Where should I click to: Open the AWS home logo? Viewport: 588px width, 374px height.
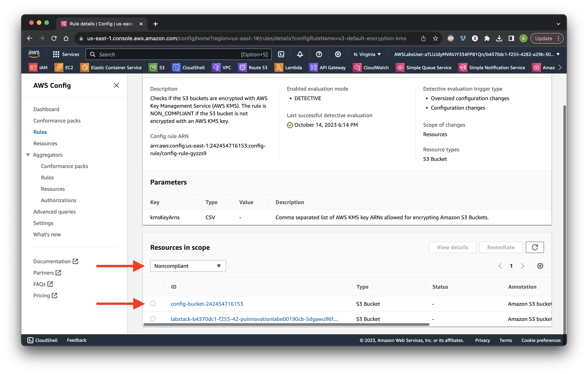[x=34, y=54]
